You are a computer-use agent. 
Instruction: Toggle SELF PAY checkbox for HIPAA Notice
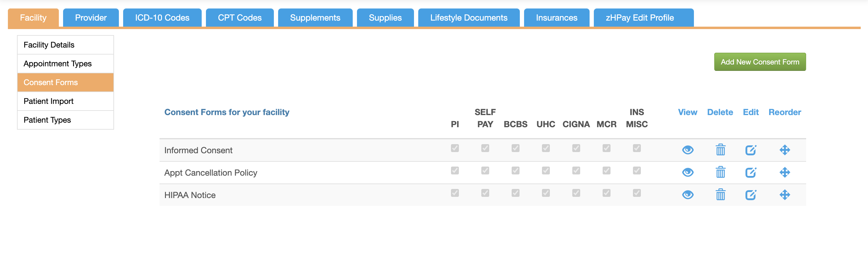click(x=485, y=193)
